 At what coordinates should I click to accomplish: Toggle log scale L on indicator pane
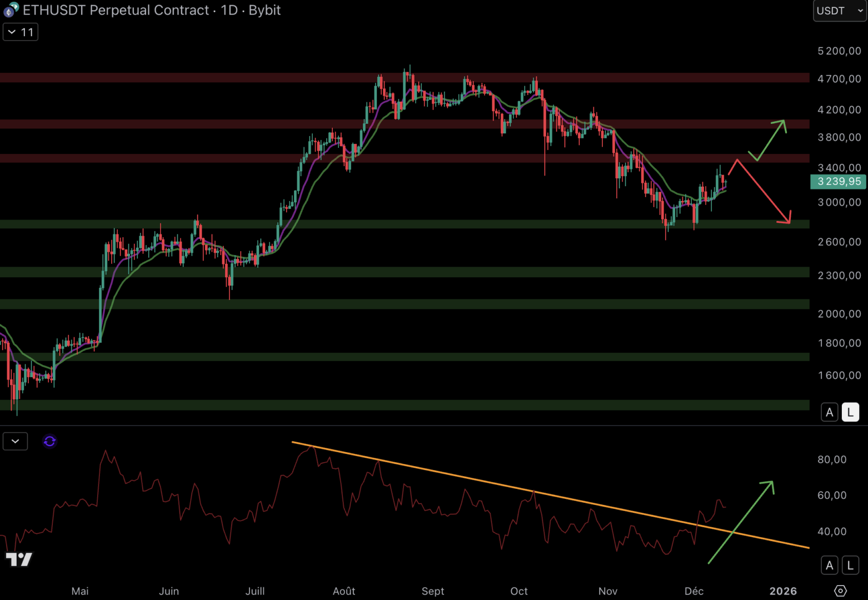pyautogui.click(x=850, y=566)
